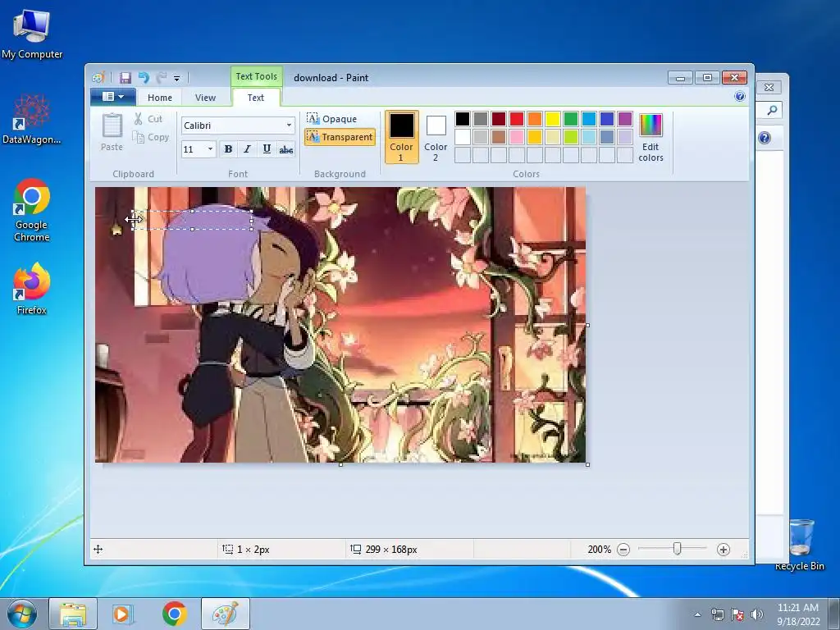Click the Save icon in quick access toolbar

pos(125,78)
